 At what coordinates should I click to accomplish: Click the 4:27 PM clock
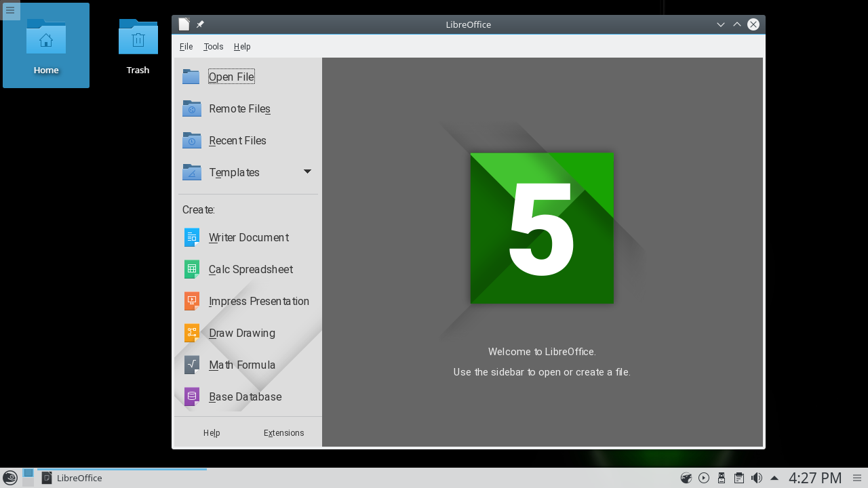[x=814, y=478]
